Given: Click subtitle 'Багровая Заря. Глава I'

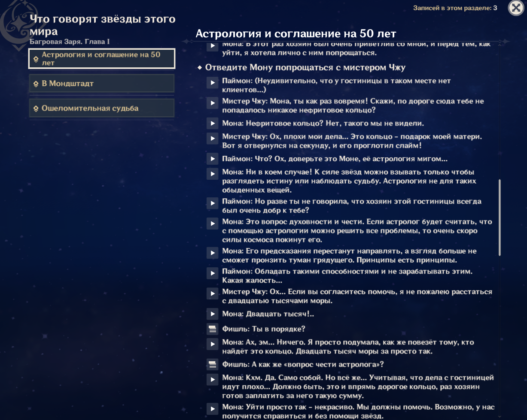Looking at the screenshot, I should 70,42.
